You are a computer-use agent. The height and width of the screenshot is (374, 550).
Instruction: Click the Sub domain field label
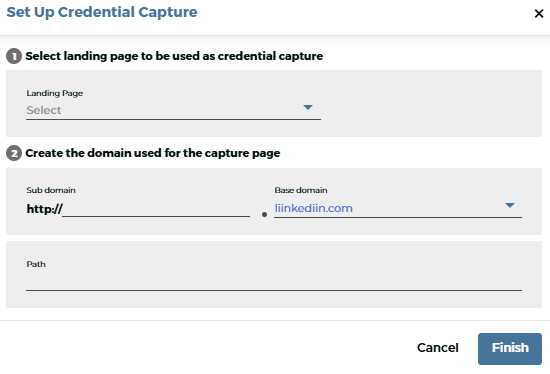pyautogui.click(x=51, y=190)
